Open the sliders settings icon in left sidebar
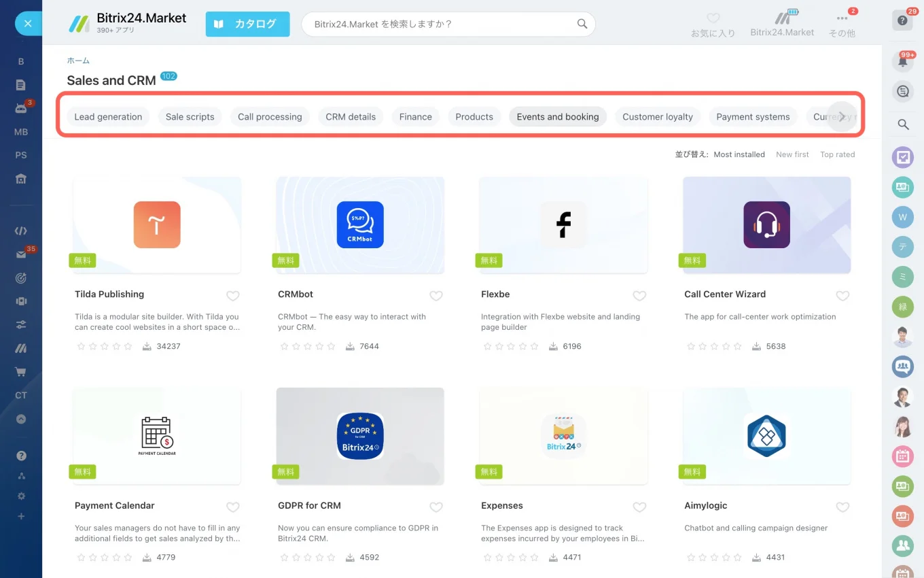 coord(21,325)
